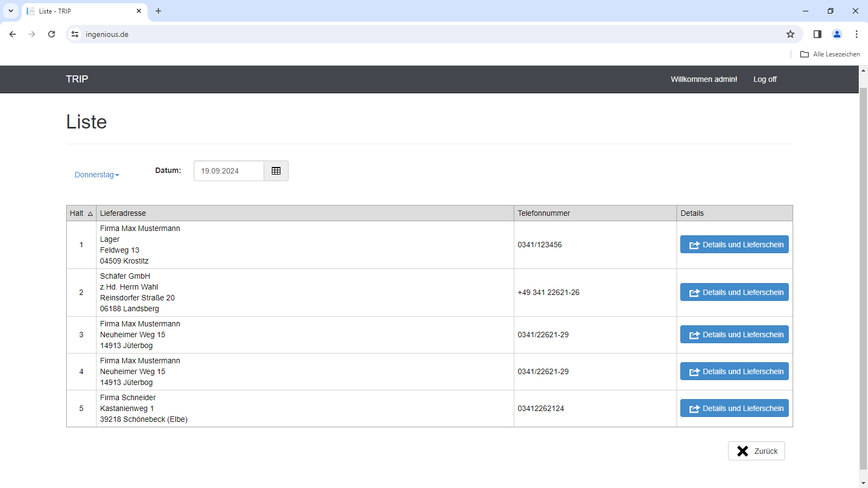Bookmark this page with the star icon
This screenshot has width=868, height=488.
coord(790,34)
